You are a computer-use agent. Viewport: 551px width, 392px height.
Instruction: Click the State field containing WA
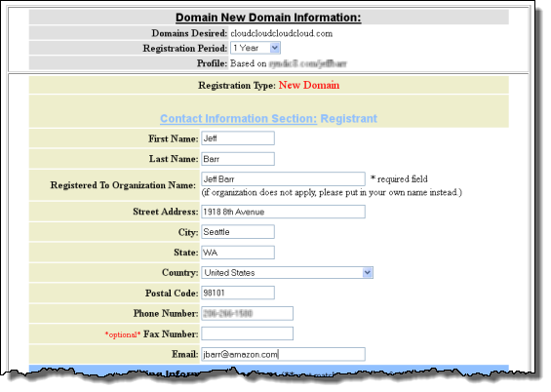click(238, 253)
